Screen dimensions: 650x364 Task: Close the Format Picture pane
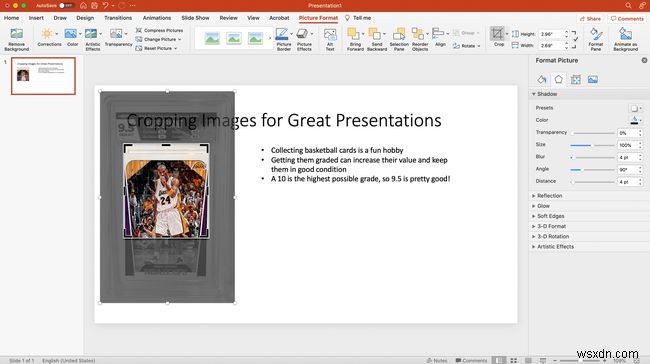click(644, 60)
